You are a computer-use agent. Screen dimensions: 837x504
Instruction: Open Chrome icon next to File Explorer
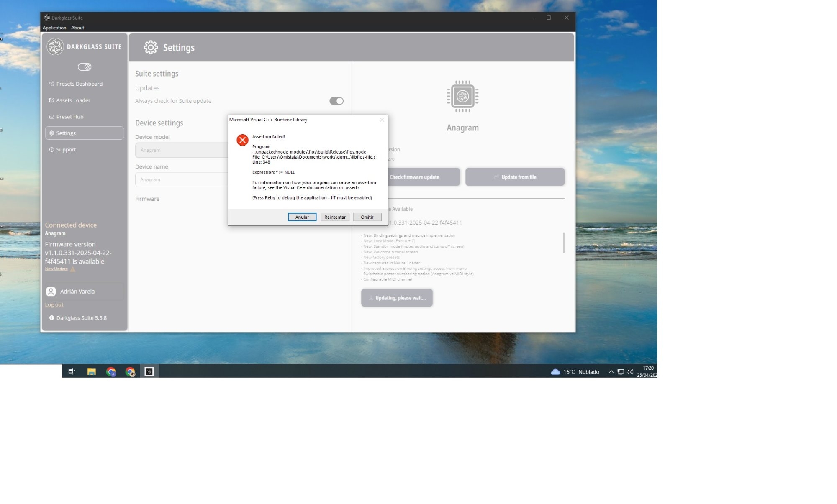pos(111,371)
